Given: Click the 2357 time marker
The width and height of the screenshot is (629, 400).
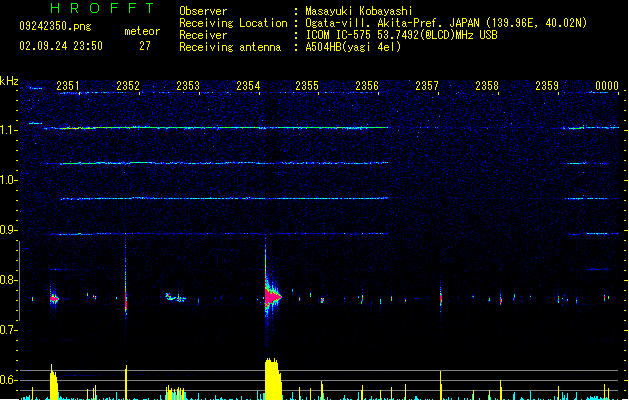Looking at the screenshot, I should point(427,86).
